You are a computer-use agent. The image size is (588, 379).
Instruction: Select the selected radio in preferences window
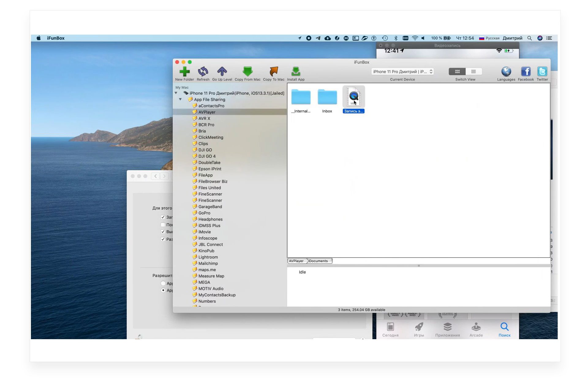coord(163,290)
